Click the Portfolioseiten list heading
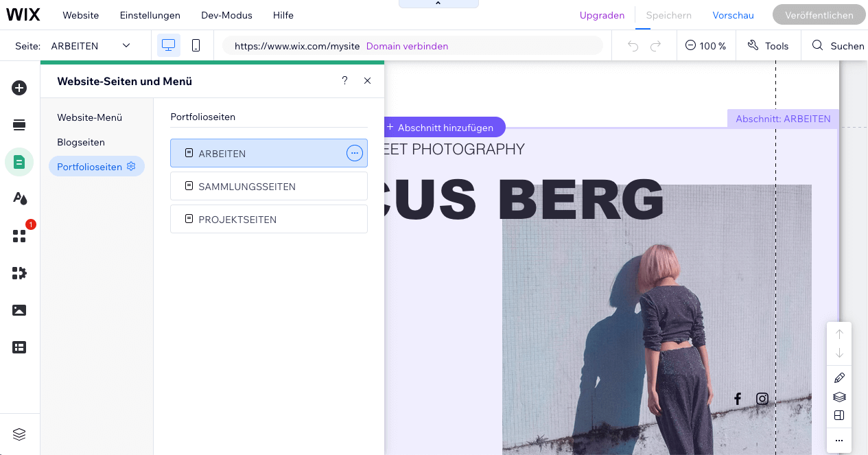Image resolution: width=868 pixels, height=455 pixels. 202,117
